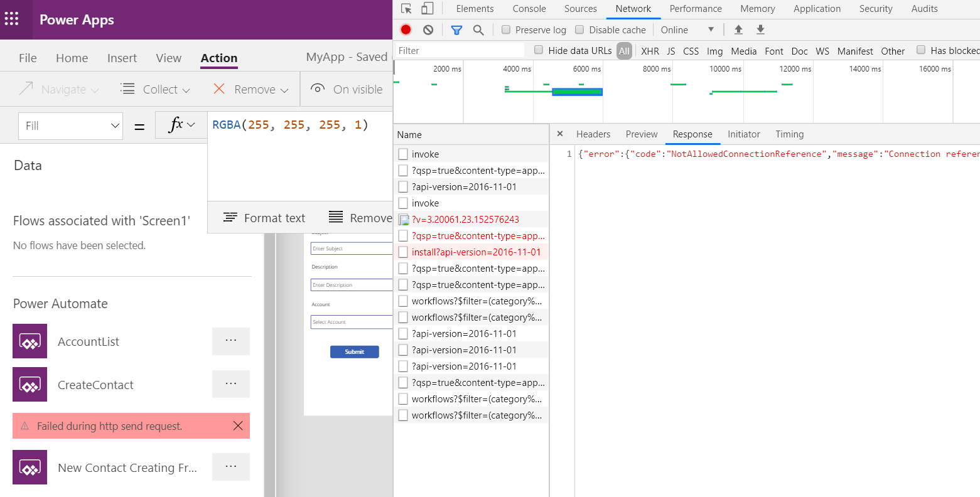Expand the Remove dropdown in Action ribbon

coord(283,89)
